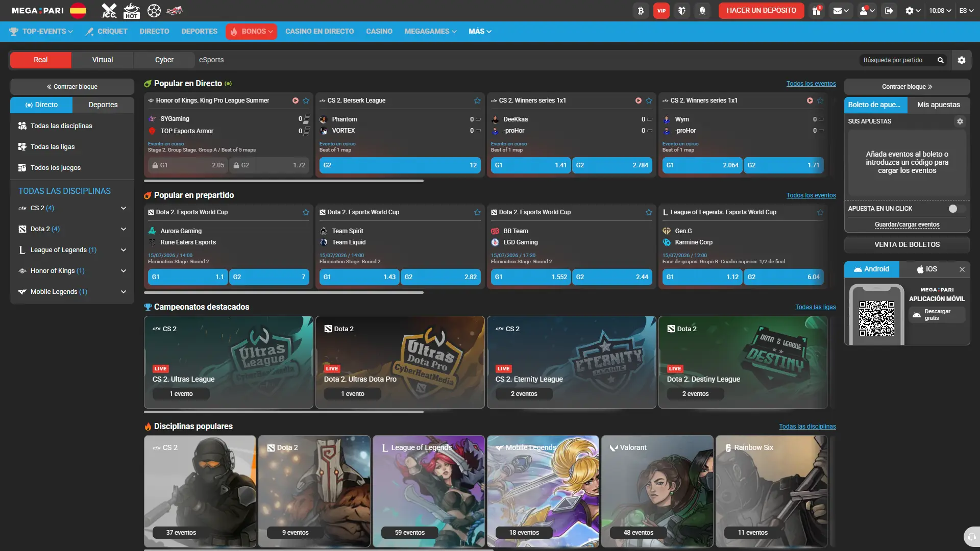This screenshot has width=980, height=551.
Task: Close the mobile app promo panel
Action: 962,269
